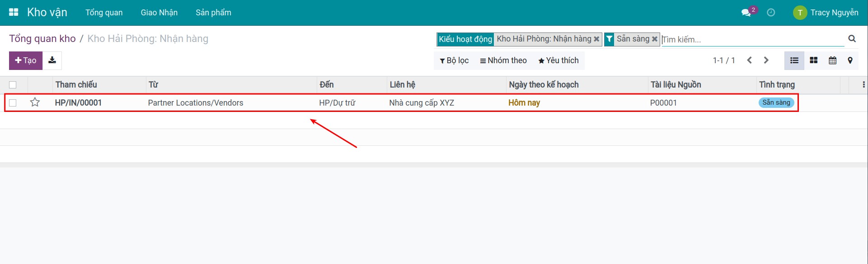Open the Giao Nhận menu
The width and height of the screenshot is (868, 264).
(159, 13)
